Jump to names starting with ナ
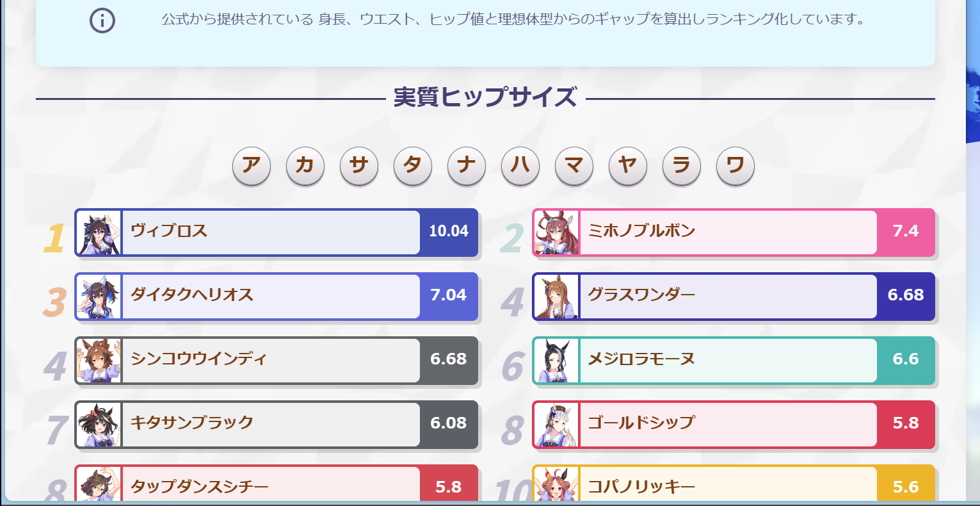The width and height of the screenshot is (980, 506). point(467,166)
